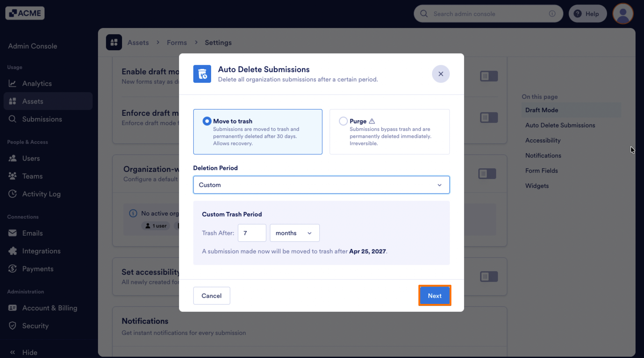Jump to Widgets section
This screenshot has width=644, height=358.
(537, 186)
